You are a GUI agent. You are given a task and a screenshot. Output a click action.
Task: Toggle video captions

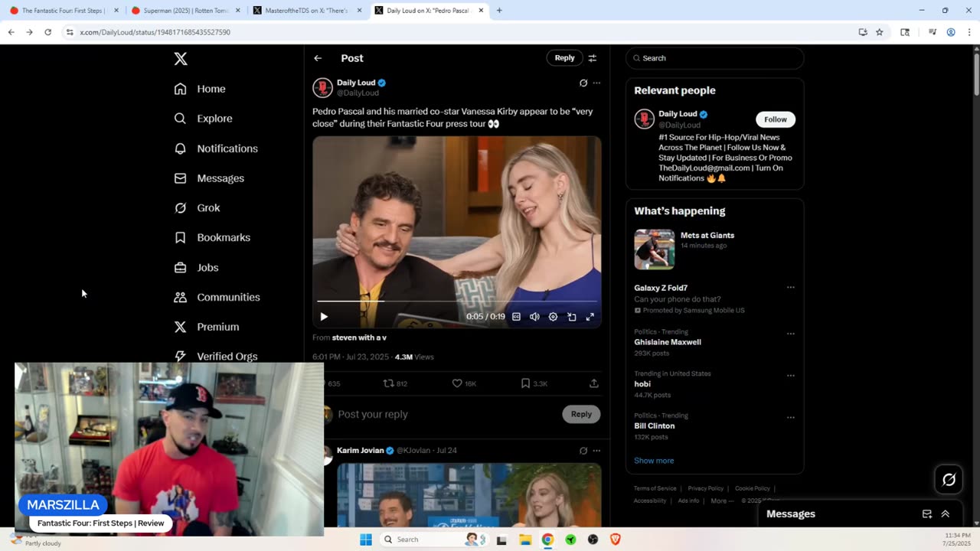[516, 317]
